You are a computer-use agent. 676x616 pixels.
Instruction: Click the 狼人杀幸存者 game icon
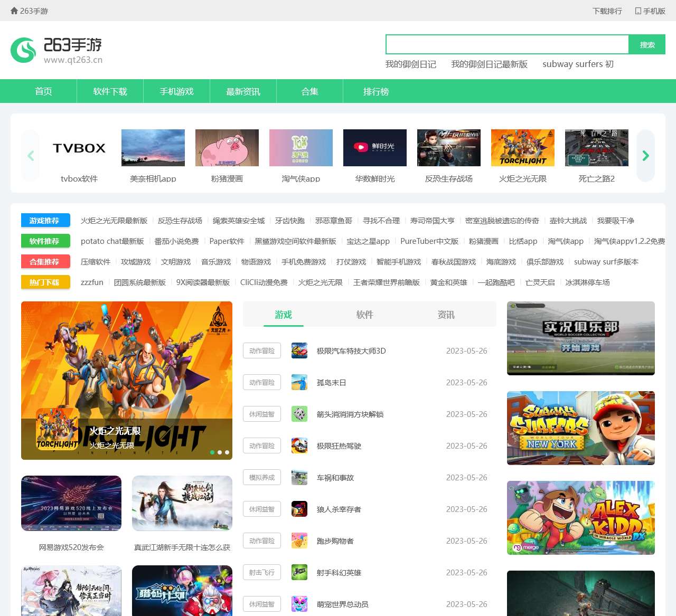[299, 509]
